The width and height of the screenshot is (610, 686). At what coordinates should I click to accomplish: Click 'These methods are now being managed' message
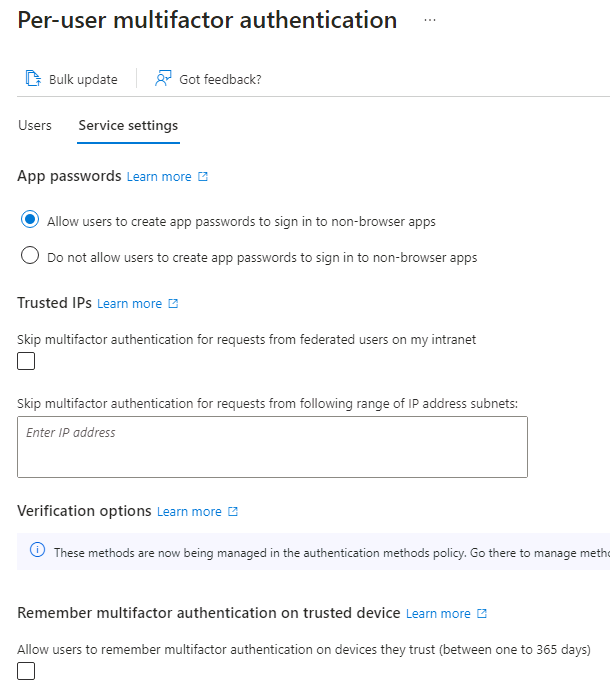tap(332, 553)
